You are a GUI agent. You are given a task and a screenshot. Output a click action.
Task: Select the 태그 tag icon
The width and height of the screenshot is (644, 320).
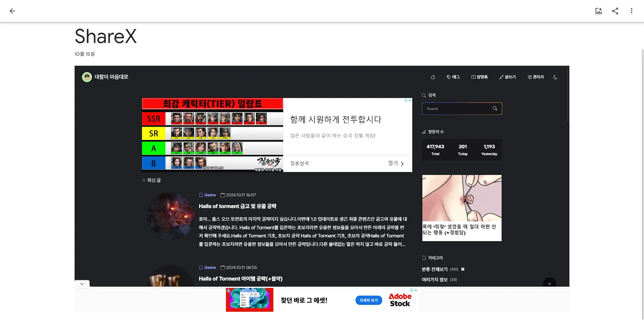tap(448, 77)
